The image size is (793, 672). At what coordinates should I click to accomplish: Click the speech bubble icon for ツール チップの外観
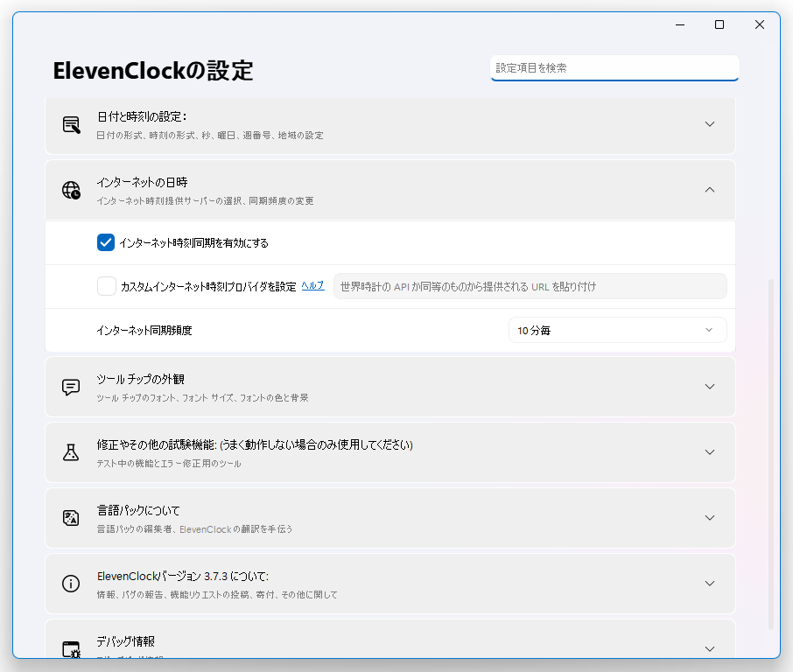[x=71, y=387]
